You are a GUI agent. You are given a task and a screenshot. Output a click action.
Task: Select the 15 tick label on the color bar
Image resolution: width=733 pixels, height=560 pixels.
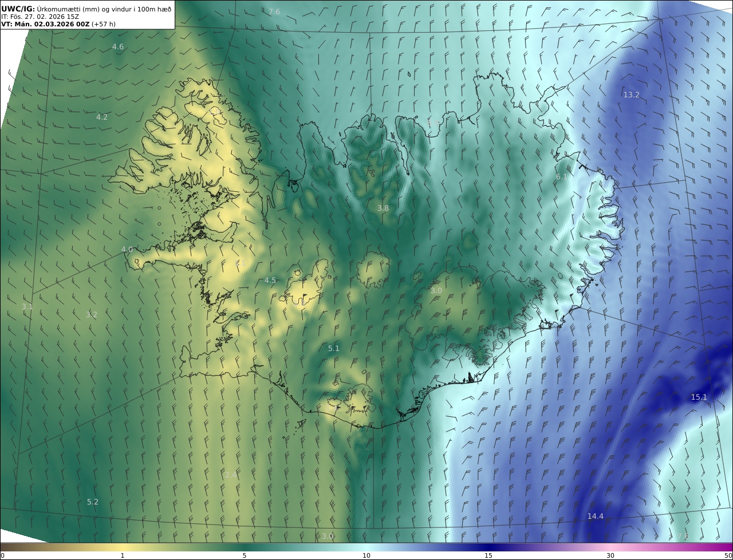(488, 555)
